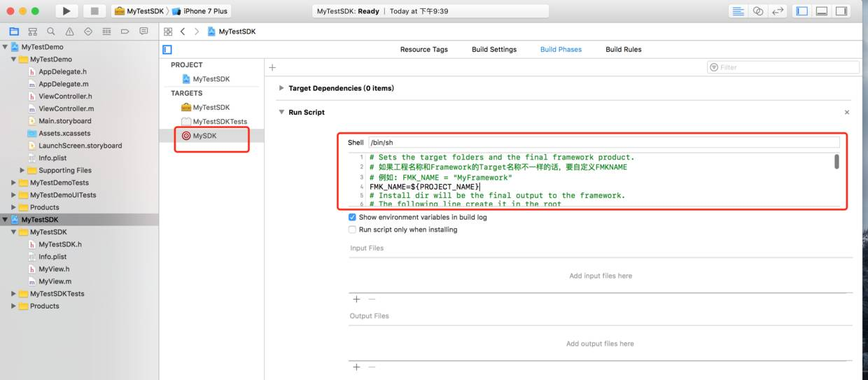Viewport: 868px width, 380px height.
Task: Open MyTestSDK.h header file
Action: coord(59,244)
